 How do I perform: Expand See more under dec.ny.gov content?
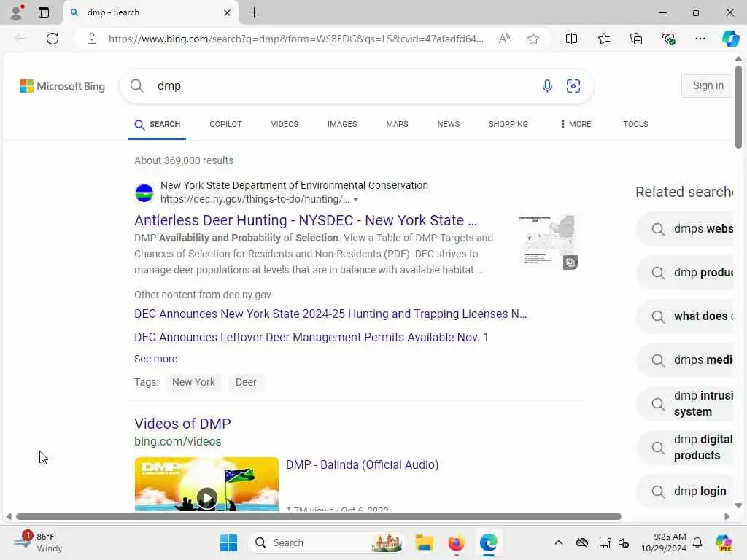point(156,359)
